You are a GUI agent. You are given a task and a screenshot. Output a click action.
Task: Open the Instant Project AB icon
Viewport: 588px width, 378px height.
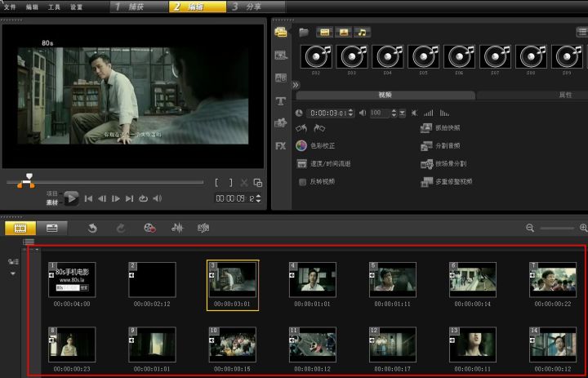tap(280, 78)
